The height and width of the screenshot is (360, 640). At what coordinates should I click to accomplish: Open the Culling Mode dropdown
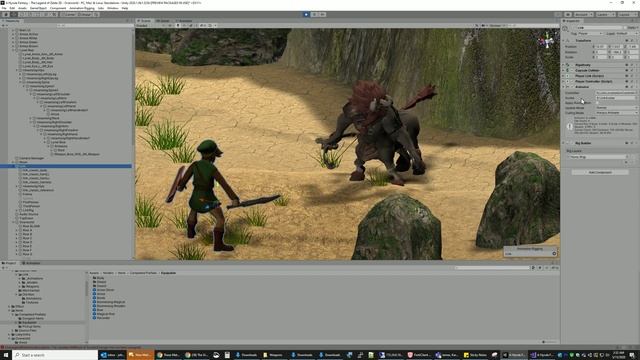click(x=616, y=113)
